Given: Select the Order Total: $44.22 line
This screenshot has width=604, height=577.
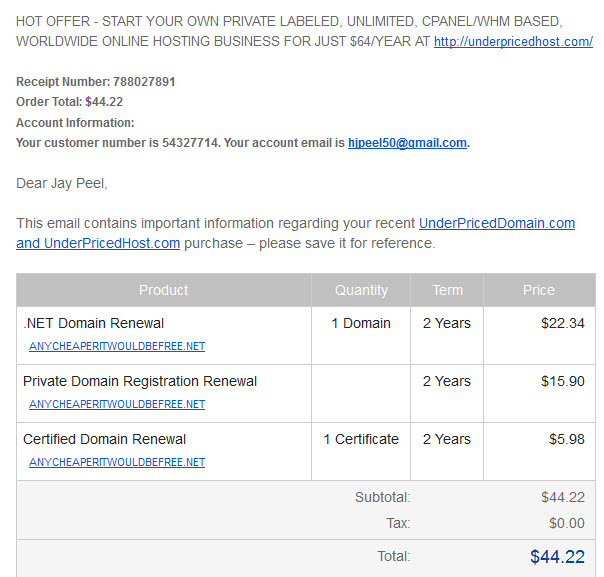Looking at the screenshot, I should [x=69, y=102].
